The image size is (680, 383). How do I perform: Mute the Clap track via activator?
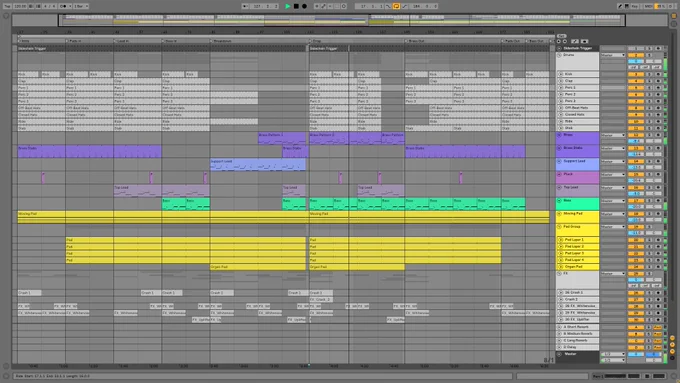pyautogui.click(x=636, y=81)
